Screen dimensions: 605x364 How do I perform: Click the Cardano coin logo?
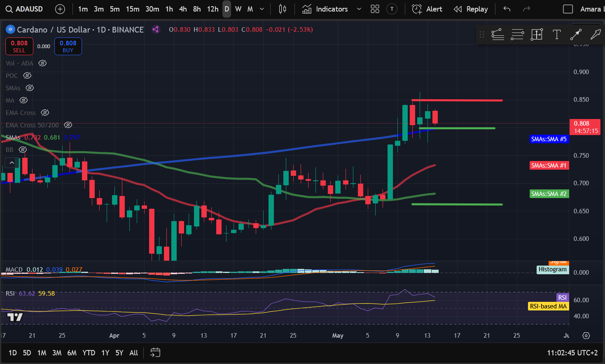(10, 29)
